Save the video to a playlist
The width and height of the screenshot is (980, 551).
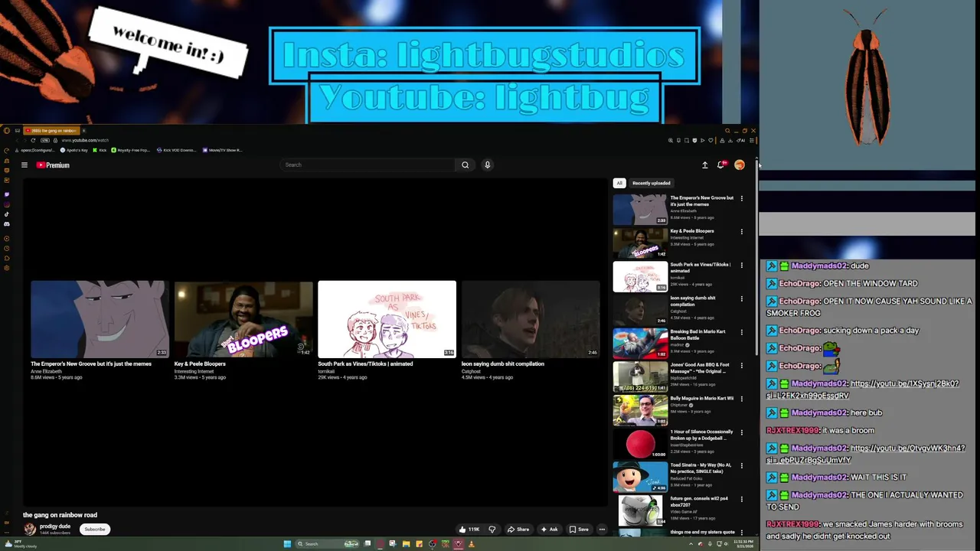(579, 529)
